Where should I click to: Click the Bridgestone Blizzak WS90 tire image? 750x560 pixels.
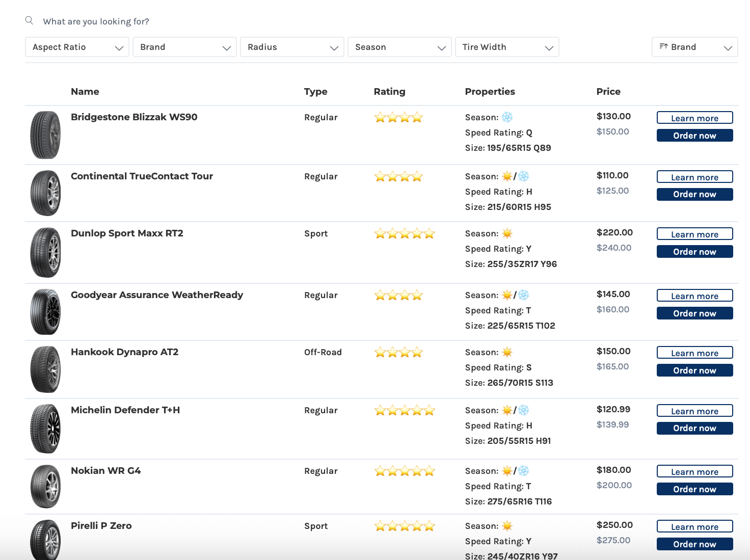click(x=45, y=135)
